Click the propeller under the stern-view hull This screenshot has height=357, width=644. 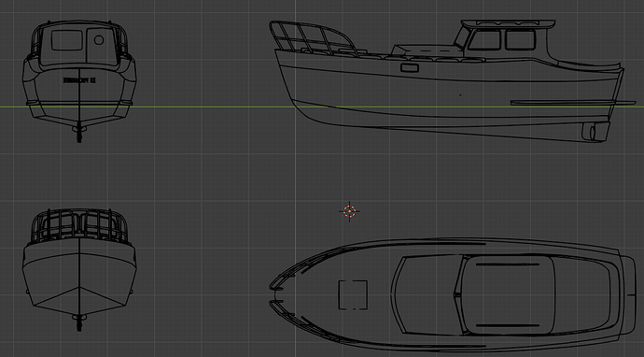pyautogui.click(x=79, y=130)
